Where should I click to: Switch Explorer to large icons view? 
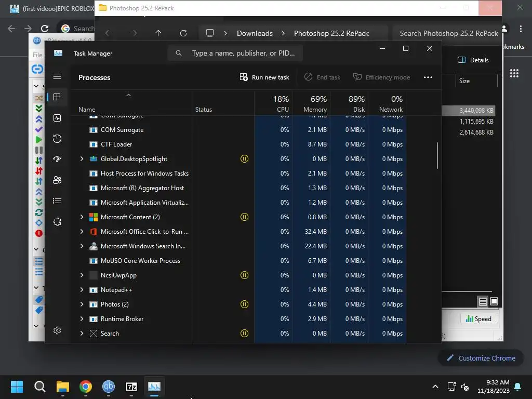click(x=494, y=301)
